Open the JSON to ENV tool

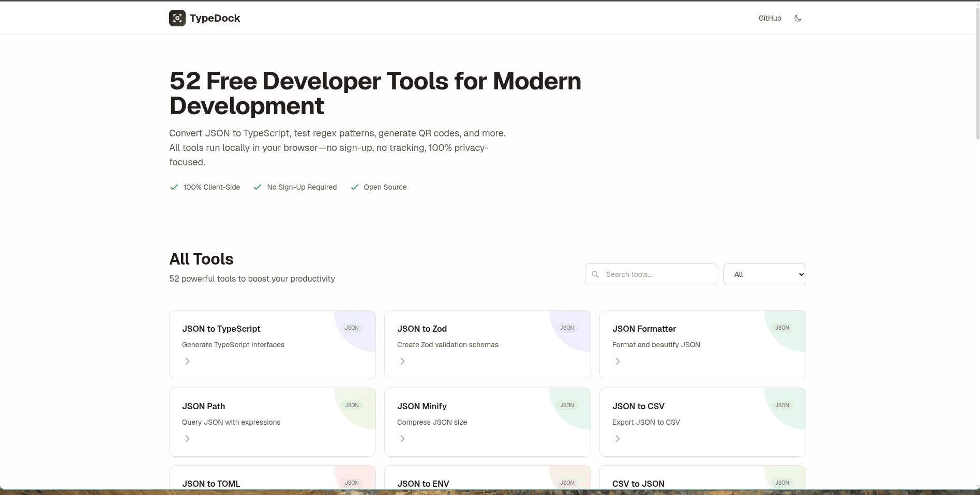488,478
